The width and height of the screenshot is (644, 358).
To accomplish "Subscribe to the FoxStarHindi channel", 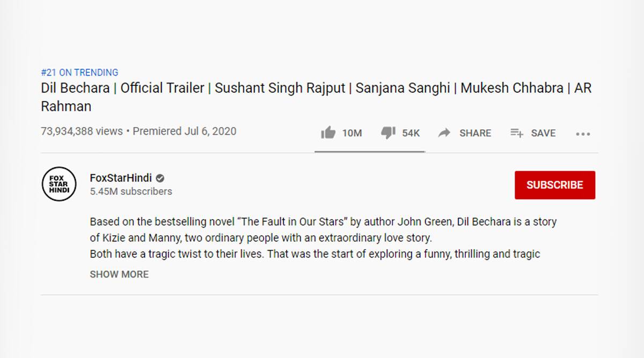I will coord(555,185).
